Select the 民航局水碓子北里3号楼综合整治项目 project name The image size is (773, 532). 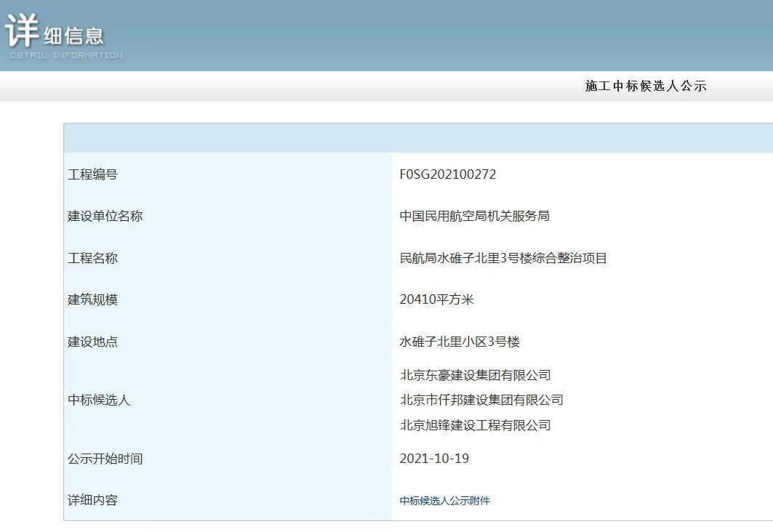pos(502,258)
